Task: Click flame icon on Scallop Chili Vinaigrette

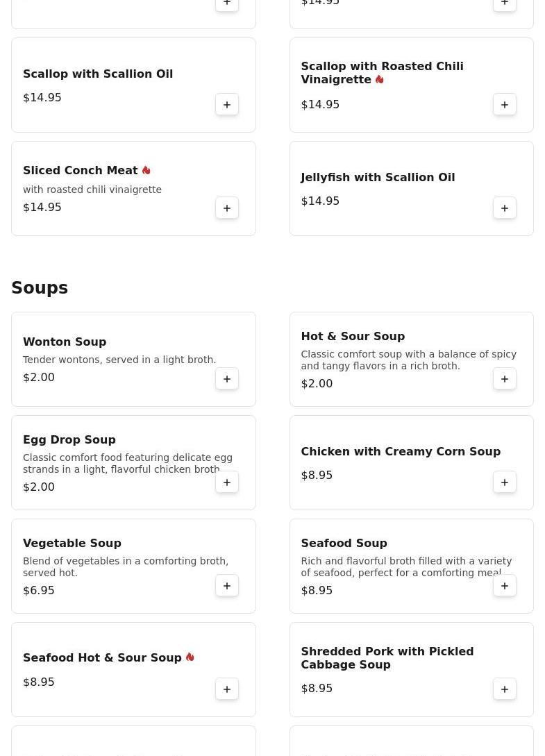Action: (379, 79)
